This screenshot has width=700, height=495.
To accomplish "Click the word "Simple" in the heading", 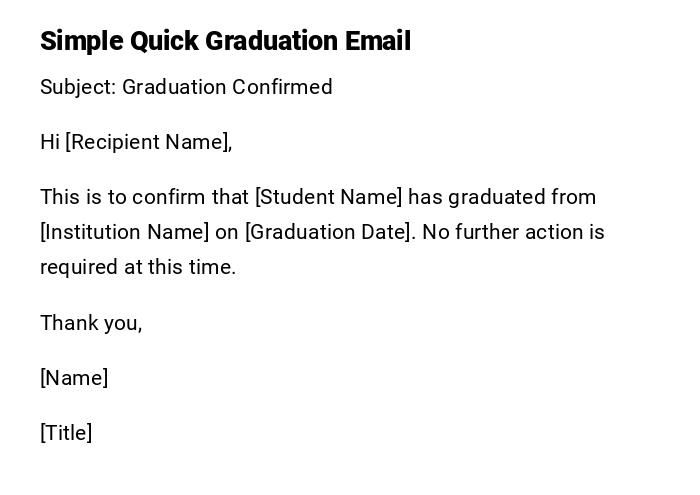I will [81, 41].
